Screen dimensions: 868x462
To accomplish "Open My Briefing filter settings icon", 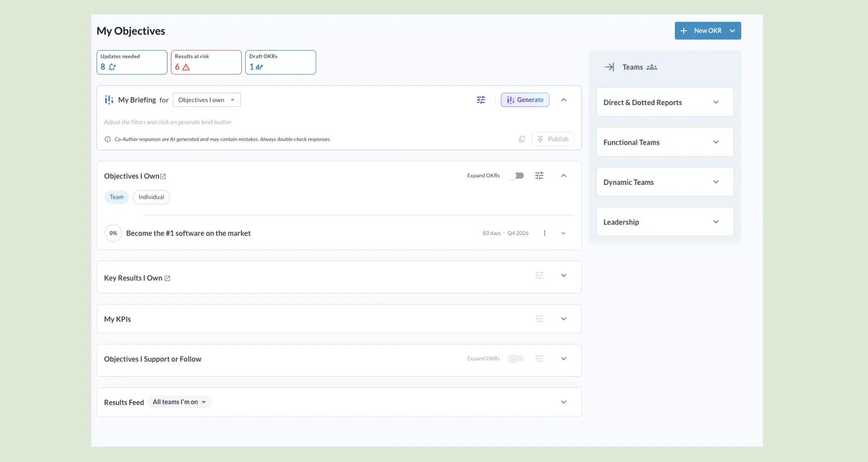I will 481,100.
